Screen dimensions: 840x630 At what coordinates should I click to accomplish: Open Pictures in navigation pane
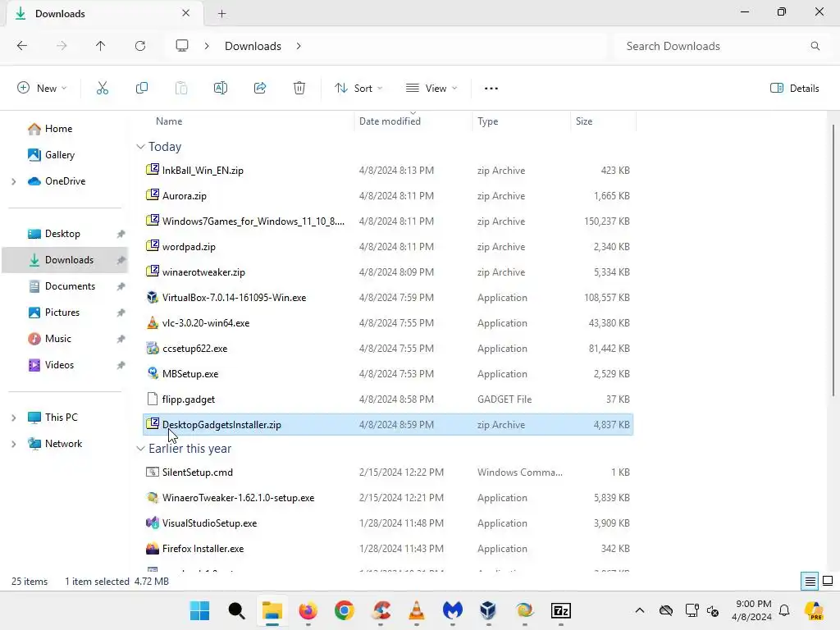pos(53,313)
